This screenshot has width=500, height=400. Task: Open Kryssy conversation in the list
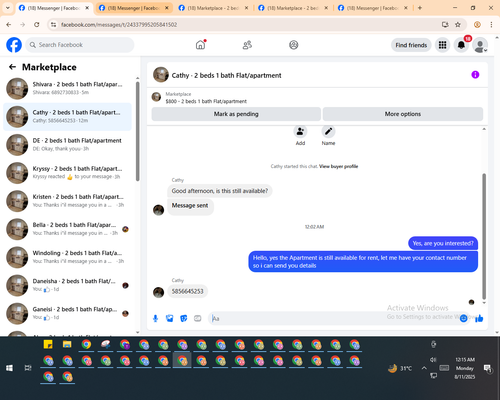click(67, 173)
